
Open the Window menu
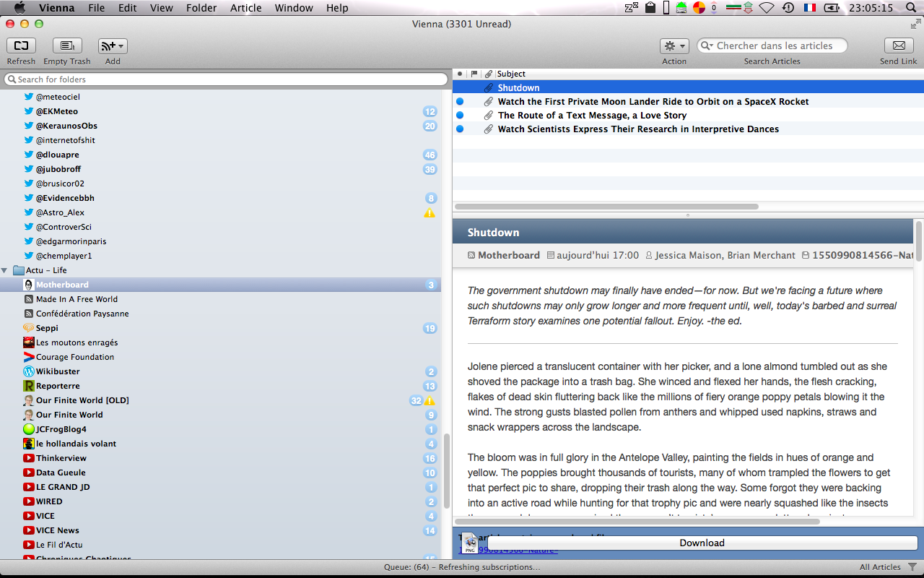point(294,8)
